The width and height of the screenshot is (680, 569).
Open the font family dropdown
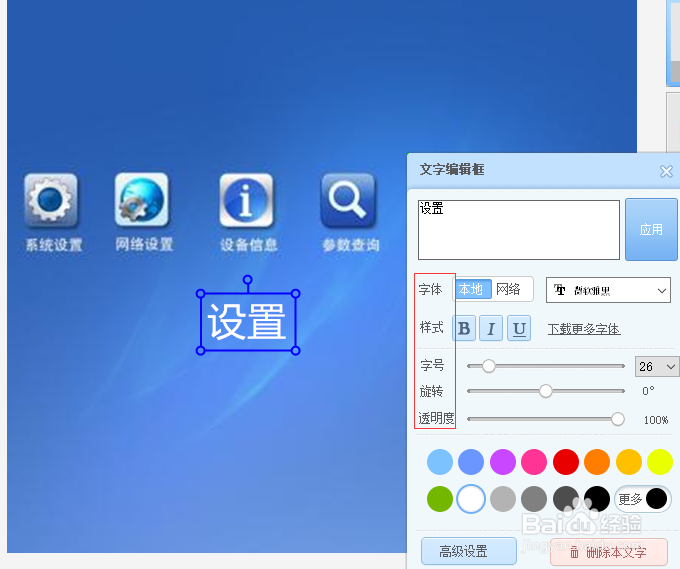(x=608, y=290)
